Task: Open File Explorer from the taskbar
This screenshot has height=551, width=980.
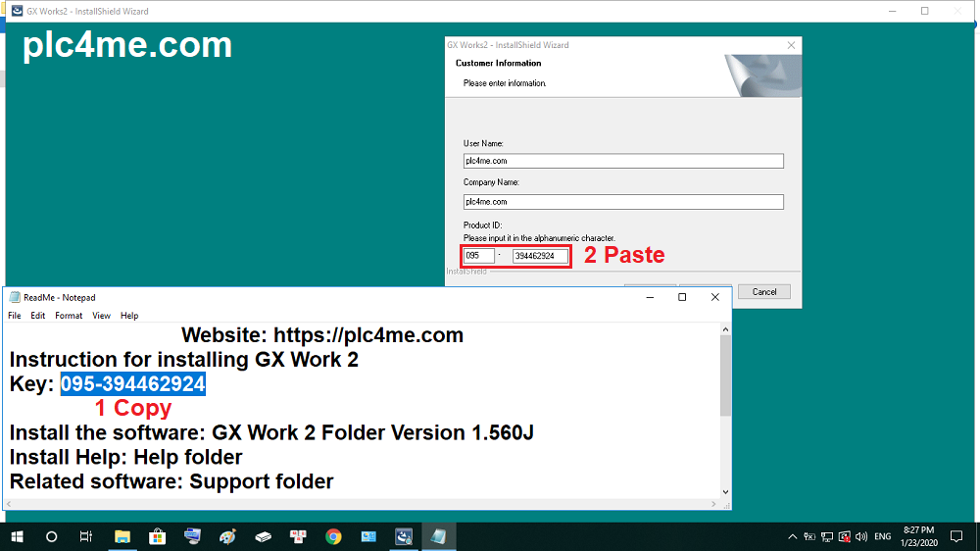Action: click(122, 536)
